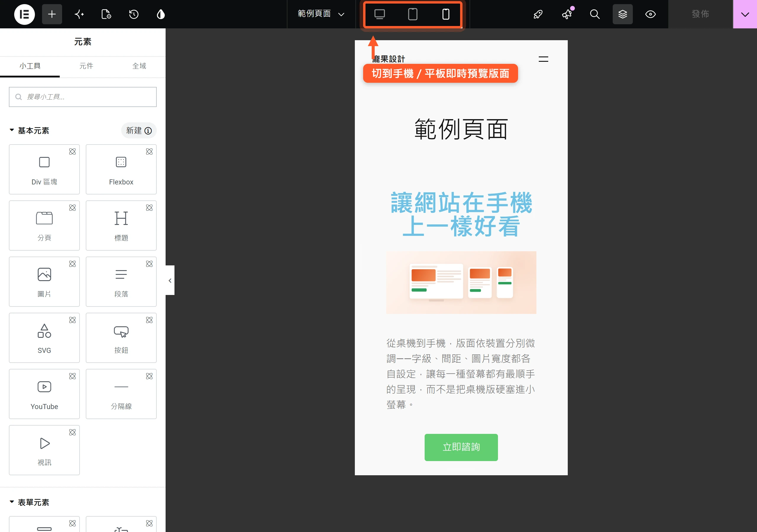Click the paragraph starting 從桌機到手機
The height and width of the screenshot is (532, 757).
(x=461, y=374)
